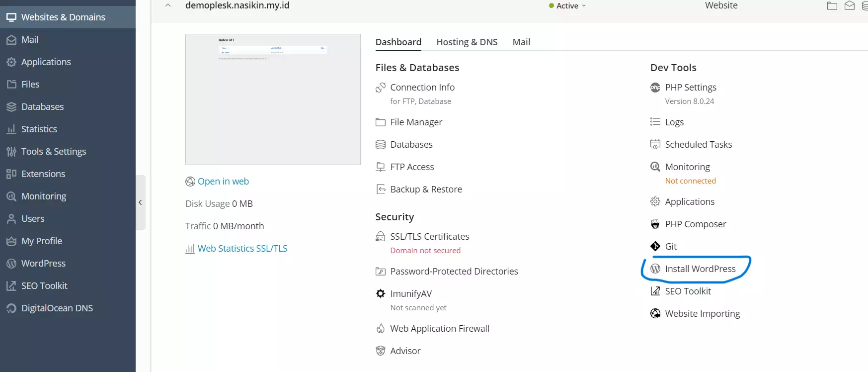Viewport: 868px width, 372px height.
Task: Click the Extensions icon in sidebar
Action: tap(11, 174)
